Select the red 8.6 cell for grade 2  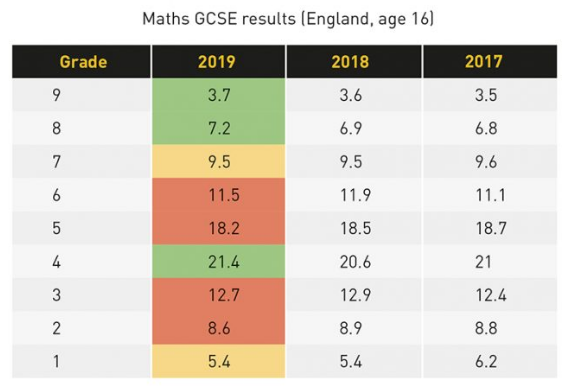click(x=218, y=328)
